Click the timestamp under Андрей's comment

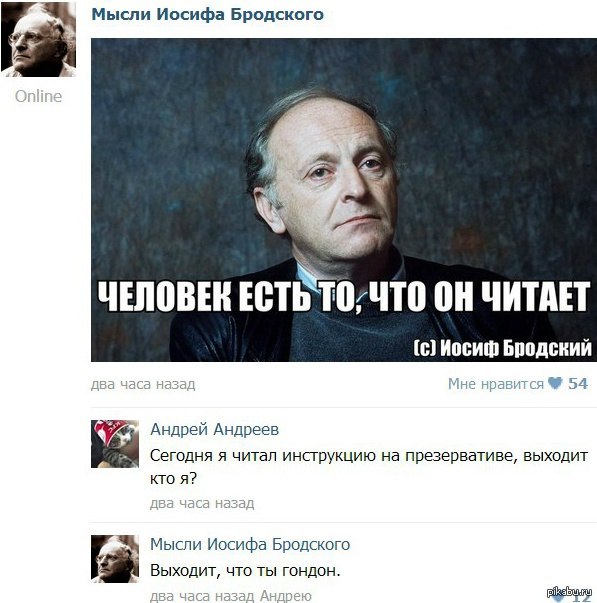coord(202,503)
